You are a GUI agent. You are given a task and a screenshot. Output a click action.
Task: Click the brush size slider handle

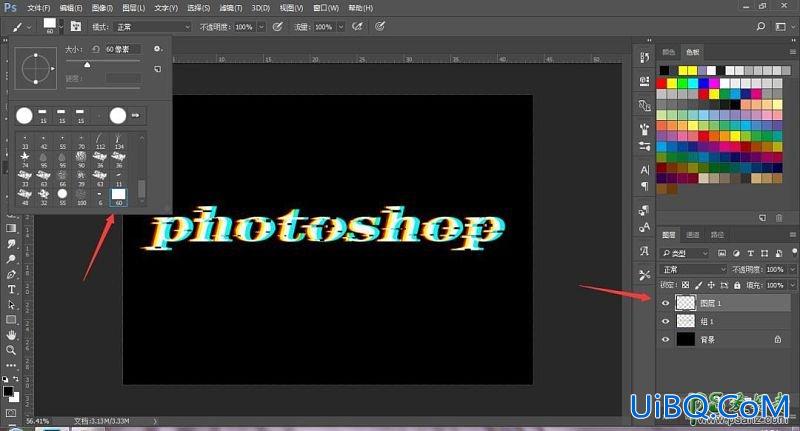click(x=87, y=64)
